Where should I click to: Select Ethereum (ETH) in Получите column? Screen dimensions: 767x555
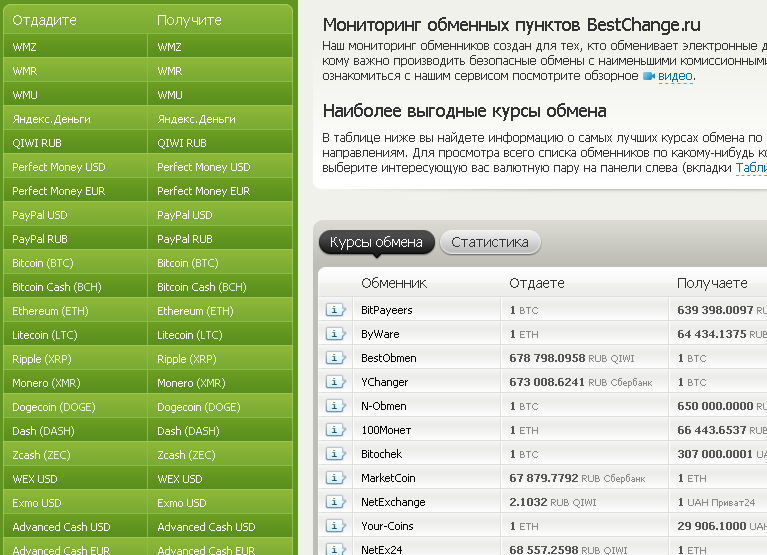pos(220,310)
